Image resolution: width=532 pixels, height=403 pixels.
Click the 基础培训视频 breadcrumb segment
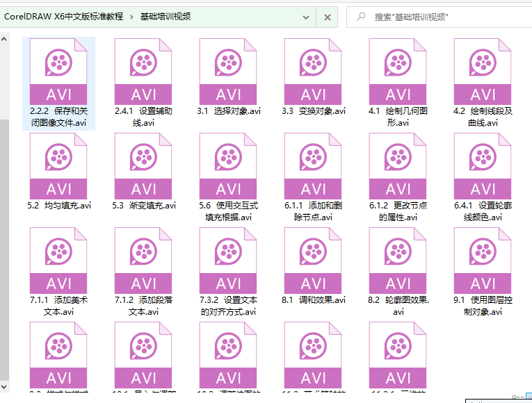point(166,16)
